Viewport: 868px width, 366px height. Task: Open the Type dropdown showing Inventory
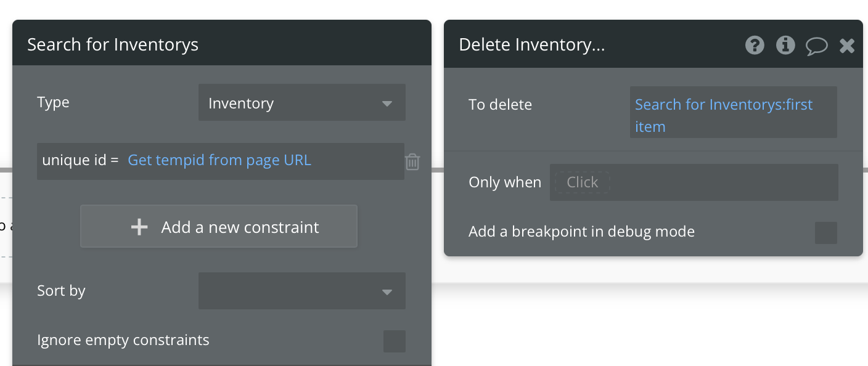301,103
